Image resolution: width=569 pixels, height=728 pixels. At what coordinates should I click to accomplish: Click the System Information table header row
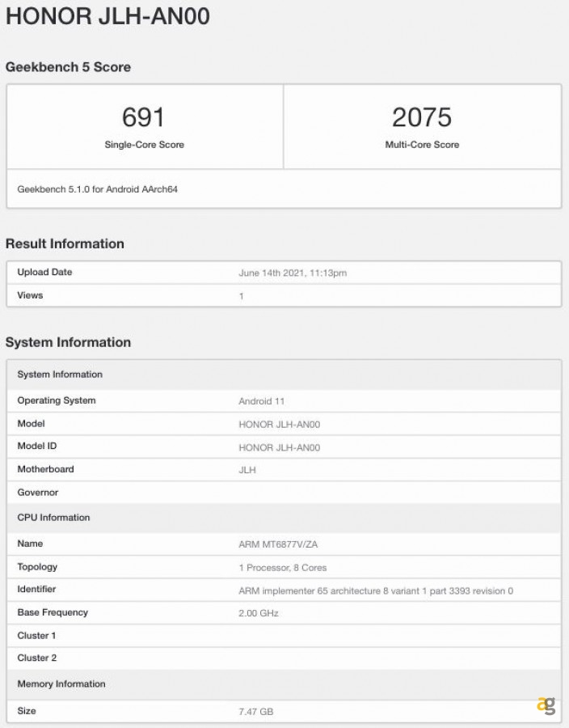point(284,375)
